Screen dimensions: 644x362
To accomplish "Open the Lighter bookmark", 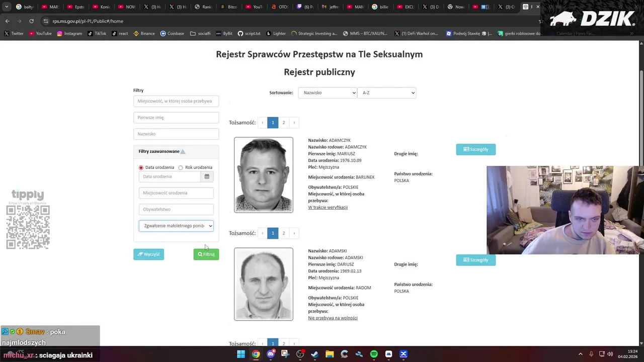I will pos(276,34).
